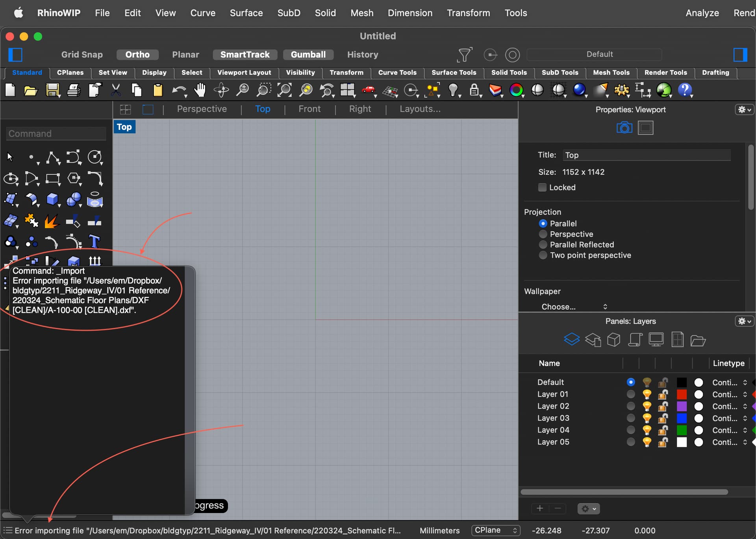
Task: Toggle Ortho mode
Action: (137, 55)
